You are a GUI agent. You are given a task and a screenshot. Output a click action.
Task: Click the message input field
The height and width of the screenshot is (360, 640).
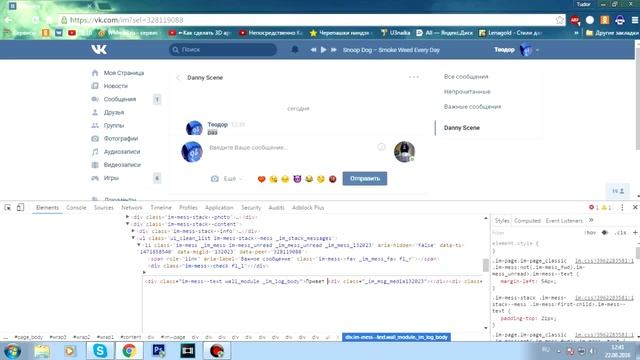(292, 147)
